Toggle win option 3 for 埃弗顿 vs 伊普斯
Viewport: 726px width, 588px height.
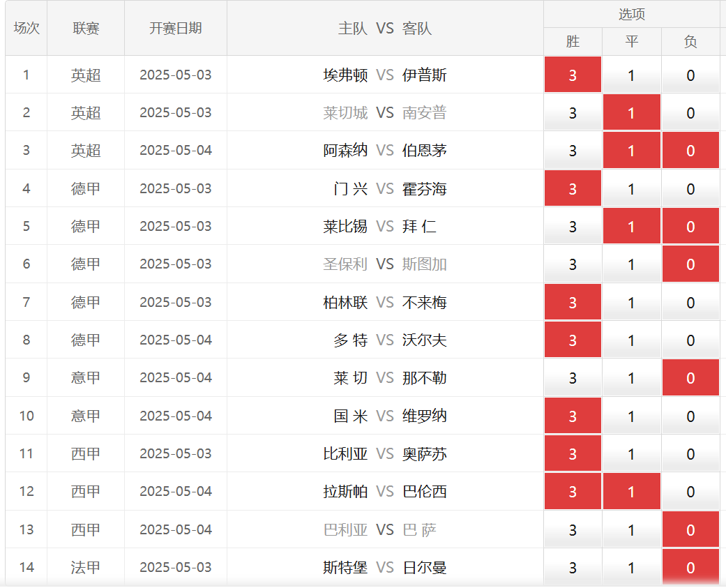click(x=573, y=75)
